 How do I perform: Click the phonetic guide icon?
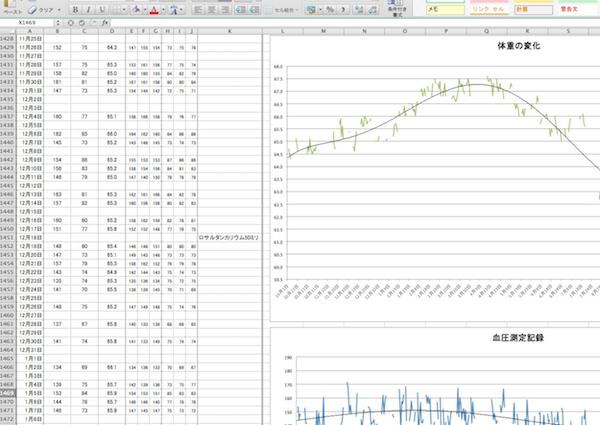tap(173, 10)
